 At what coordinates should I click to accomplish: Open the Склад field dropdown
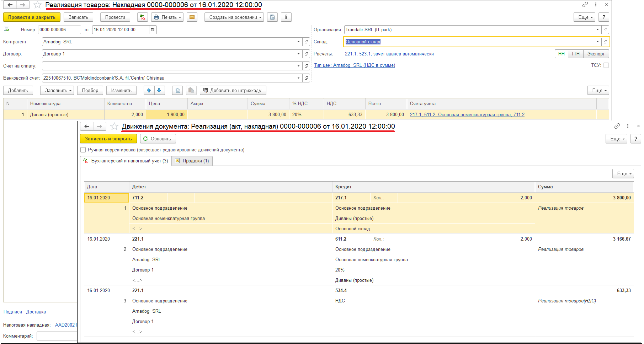coord(597,42)
